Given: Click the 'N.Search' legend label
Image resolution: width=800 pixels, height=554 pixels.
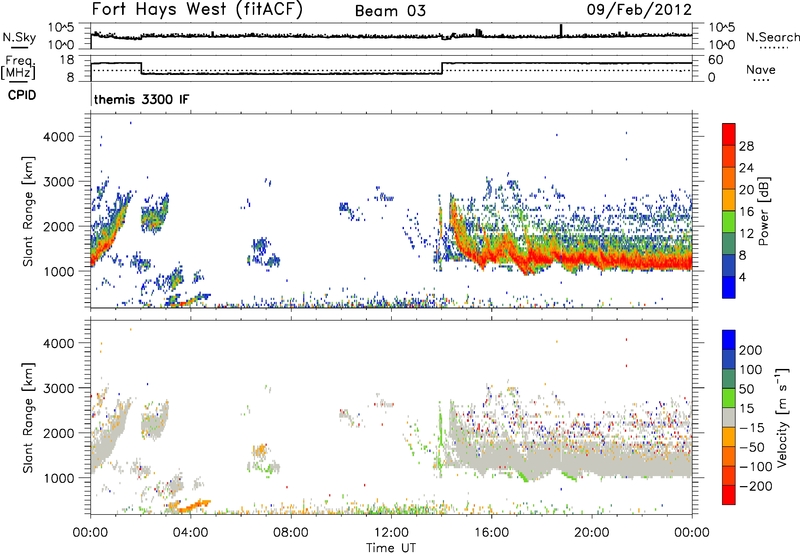Looking at the screenshot, I should click(773, 37).
